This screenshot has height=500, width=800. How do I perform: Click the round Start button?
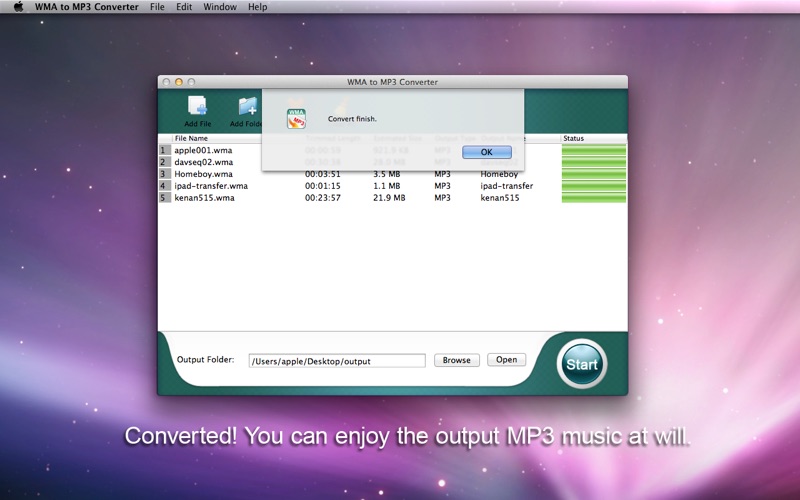[582, 364]
